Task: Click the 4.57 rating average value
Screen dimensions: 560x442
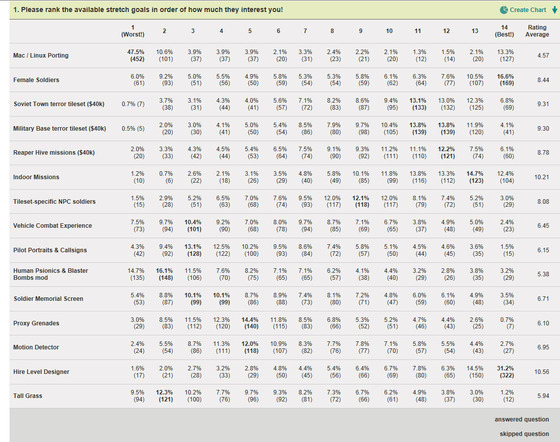Action: click(543, 55)
